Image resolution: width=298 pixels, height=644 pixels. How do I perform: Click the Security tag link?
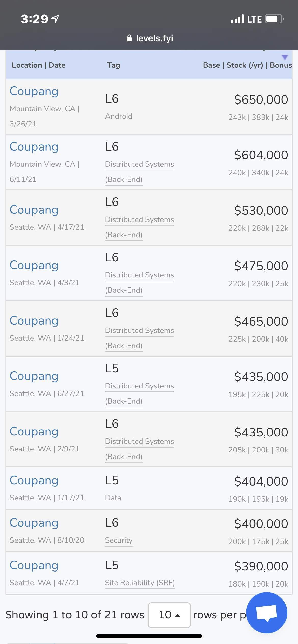click(x=119, y=540)
